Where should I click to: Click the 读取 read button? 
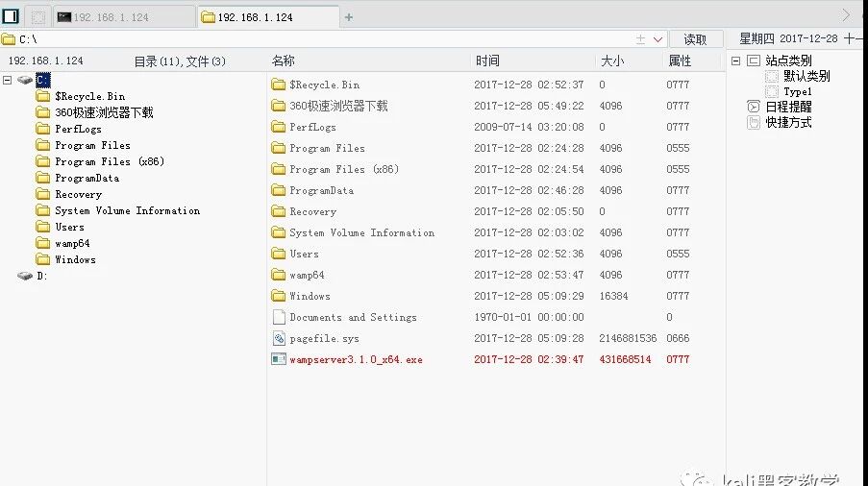click(x=695, y=39)
